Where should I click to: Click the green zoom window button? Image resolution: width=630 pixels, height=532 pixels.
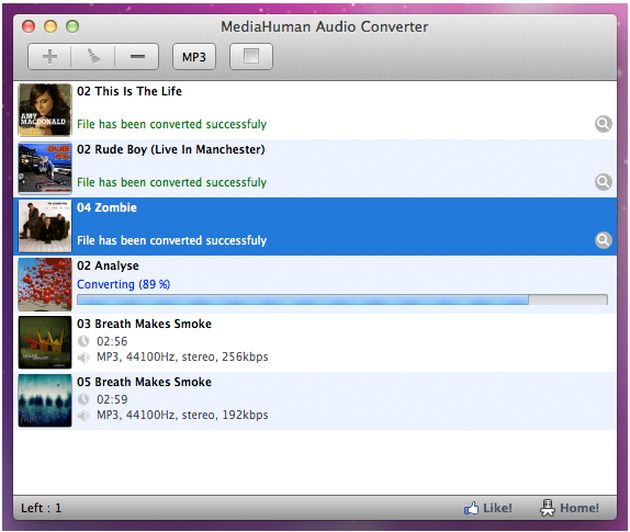tap(73, 26)
